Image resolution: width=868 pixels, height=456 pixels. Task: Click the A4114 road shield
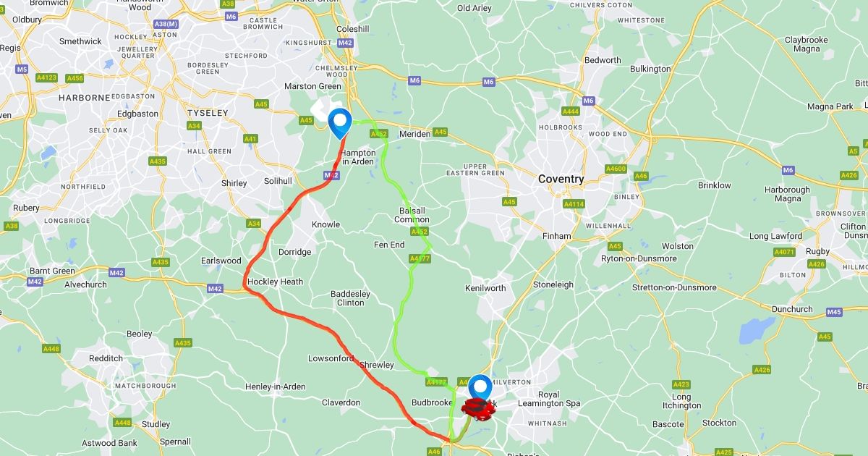tap(574, 204)
